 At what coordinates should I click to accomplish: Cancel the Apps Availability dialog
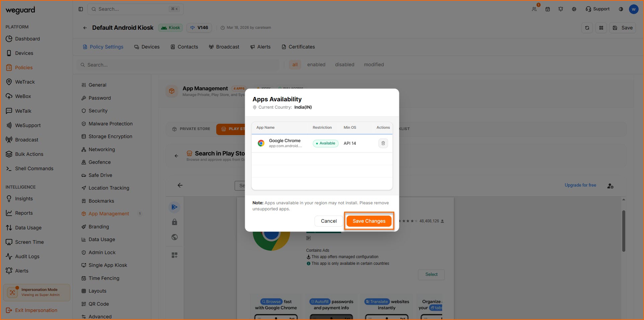pyautogui.click(x=328, y=221)
